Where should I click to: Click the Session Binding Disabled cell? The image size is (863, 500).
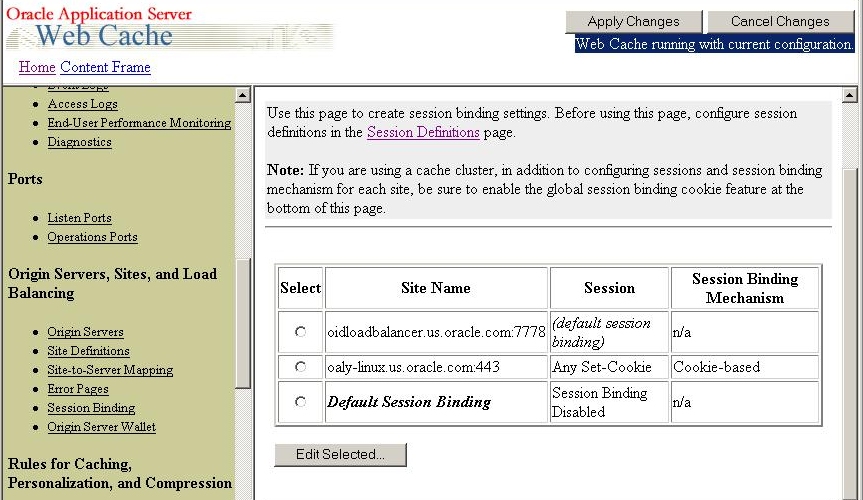tap(609, 402)
